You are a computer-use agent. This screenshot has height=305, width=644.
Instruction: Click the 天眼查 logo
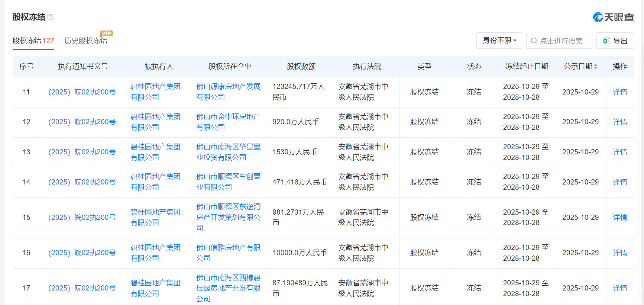pos(613,17)
